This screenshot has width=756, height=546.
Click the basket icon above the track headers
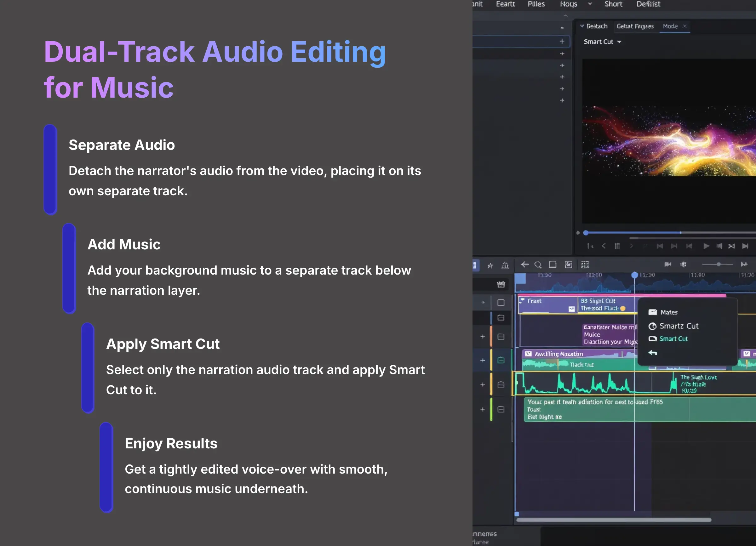pos(501,284)
